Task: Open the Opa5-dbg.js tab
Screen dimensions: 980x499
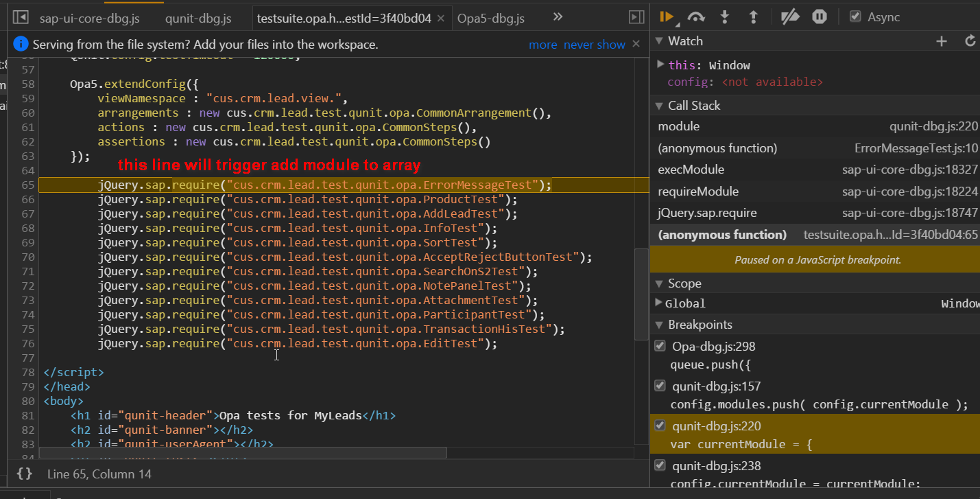Action: click(491, 19)
